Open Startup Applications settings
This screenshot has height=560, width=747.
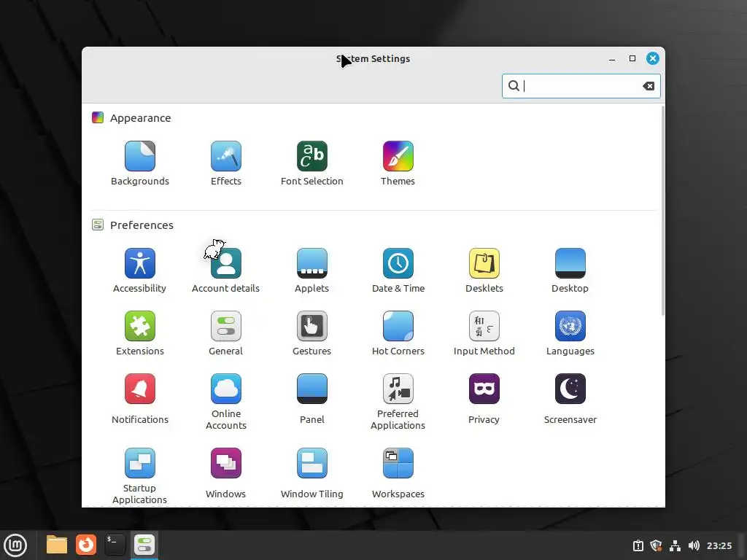[x=139, y=475]
